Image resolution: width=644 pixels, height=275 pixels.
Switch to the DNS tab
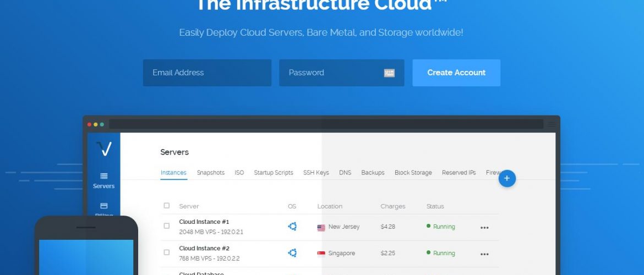(345, 173)
